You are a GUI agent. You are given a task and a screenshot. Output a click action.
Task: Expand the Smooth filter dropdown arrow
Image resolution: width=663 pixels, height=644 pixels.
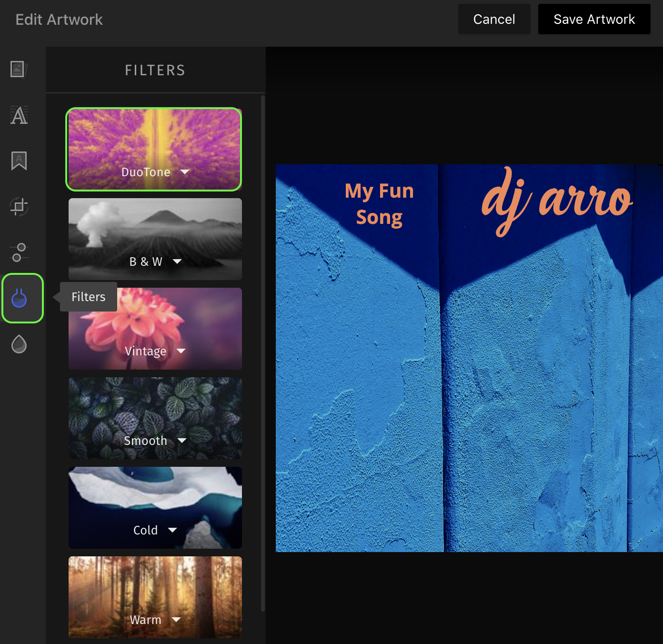coord(181,441)
